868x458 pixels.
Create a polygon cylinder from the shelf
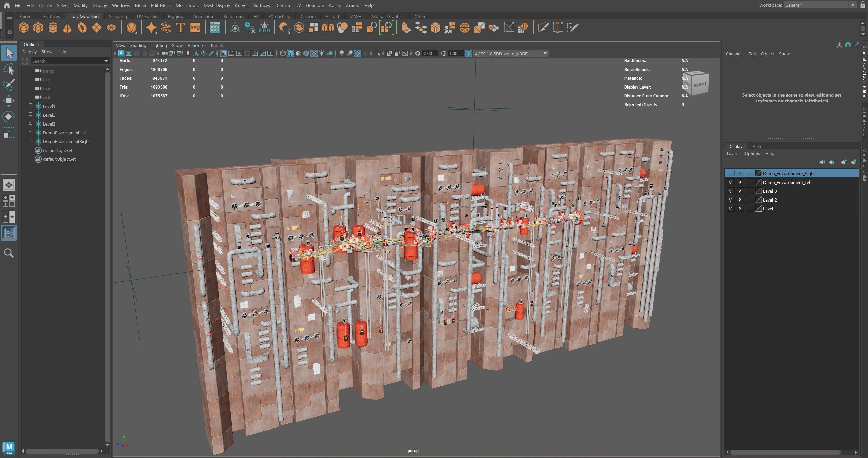point(53,27)
